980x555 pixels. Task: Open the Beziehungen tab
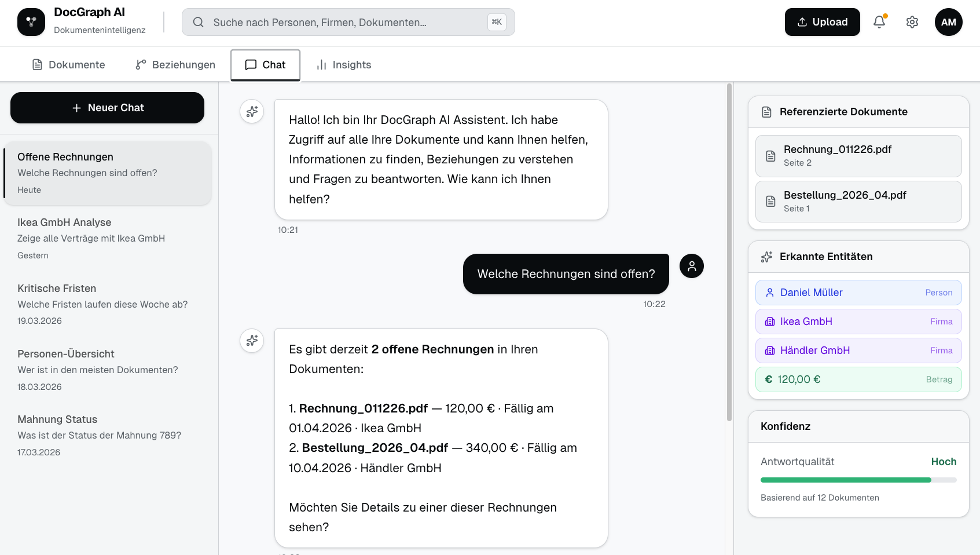174,64
